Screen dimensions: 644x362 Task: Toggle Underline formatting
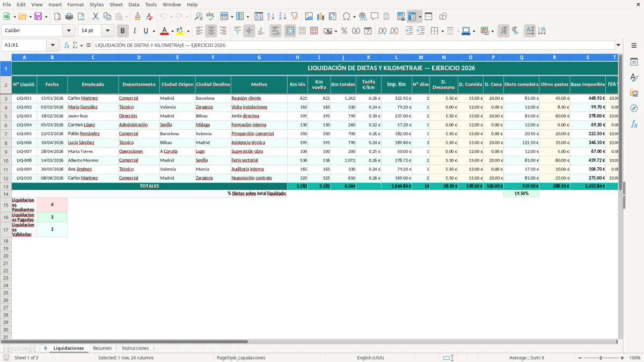point(145,31)
